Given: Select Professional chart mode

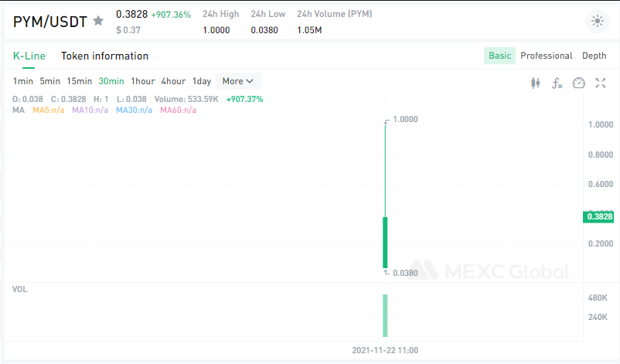Looking at the screenshot, I should 546,56.
